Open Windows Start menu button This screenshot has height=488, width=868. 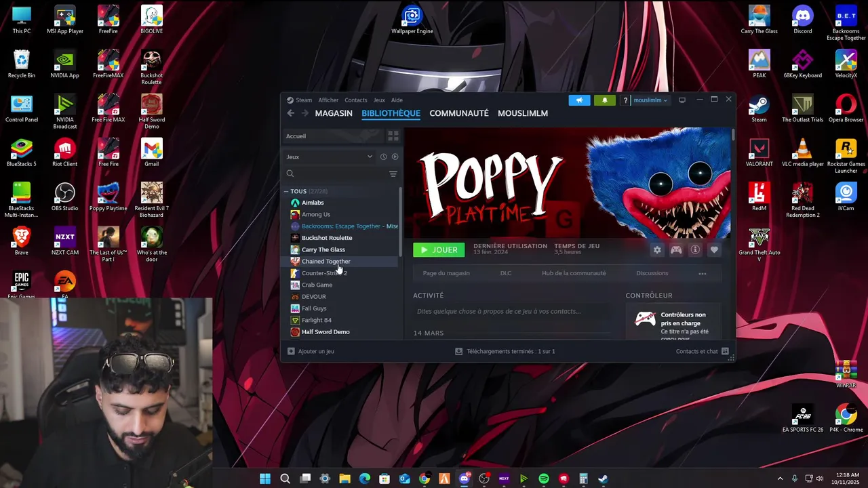tap(265, 479)
